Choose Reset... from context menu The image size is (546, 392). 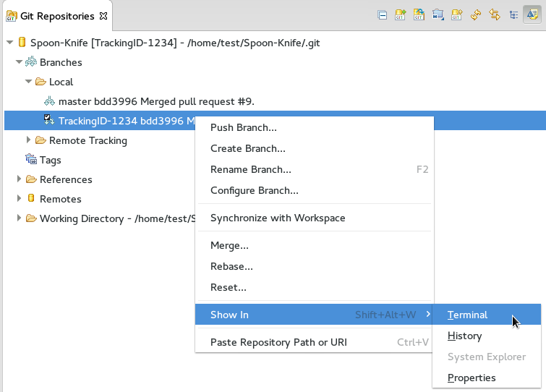click(x=315, y=287)
